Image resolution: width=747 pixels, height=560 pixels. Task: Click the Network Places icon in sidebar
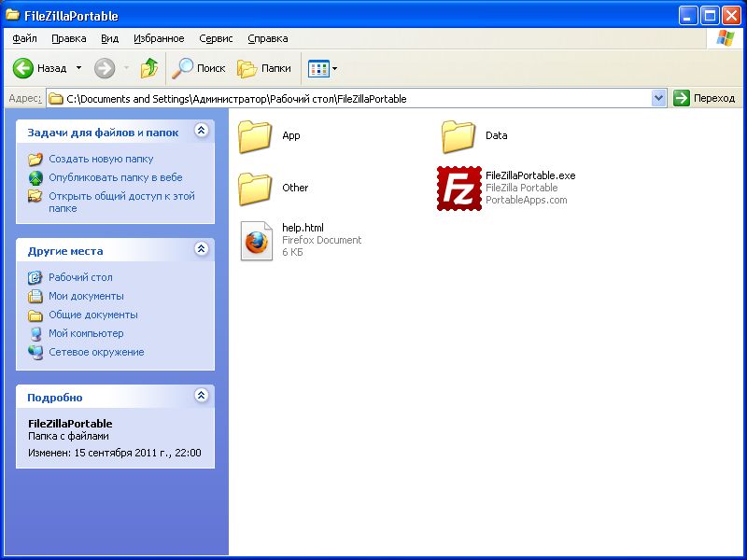[35, 353]
